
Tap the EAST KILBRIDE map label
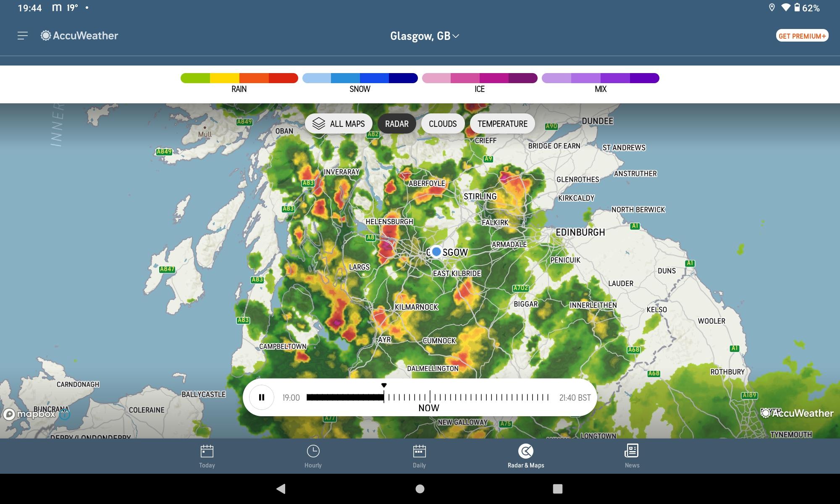457,273
